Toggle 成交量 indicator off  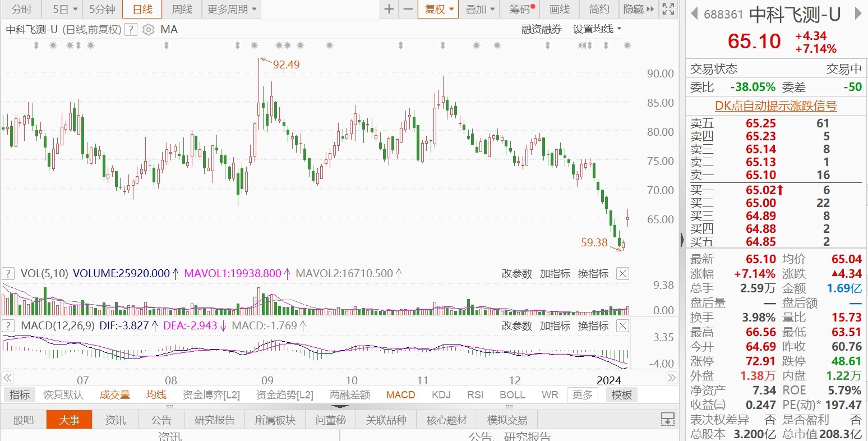[x=114, y=395]
